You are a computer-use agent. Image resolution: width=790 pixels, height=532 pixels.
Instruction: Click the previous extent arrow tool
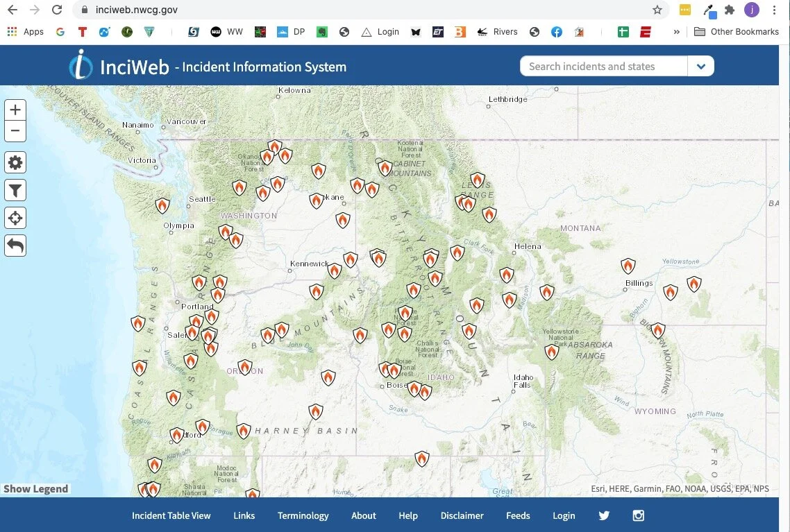(15, 245)
